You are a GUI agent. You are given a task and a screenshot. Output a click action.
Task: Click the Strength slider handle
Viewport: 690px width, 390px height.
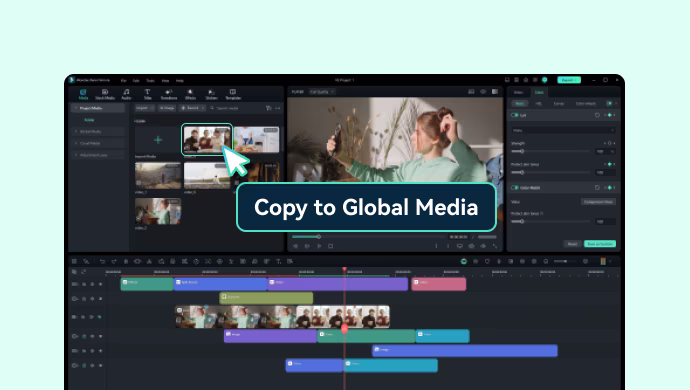click(x=522, y=151)
